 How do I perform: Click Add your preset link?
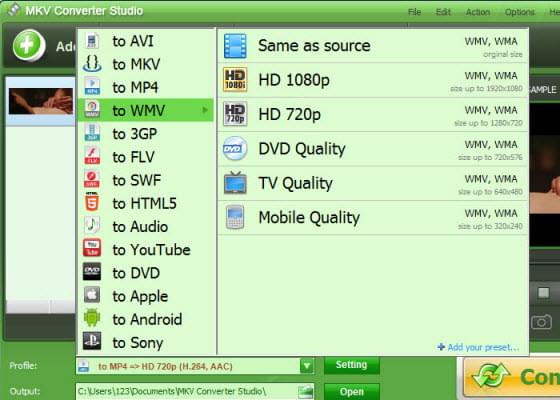click(x=479, y=347)
